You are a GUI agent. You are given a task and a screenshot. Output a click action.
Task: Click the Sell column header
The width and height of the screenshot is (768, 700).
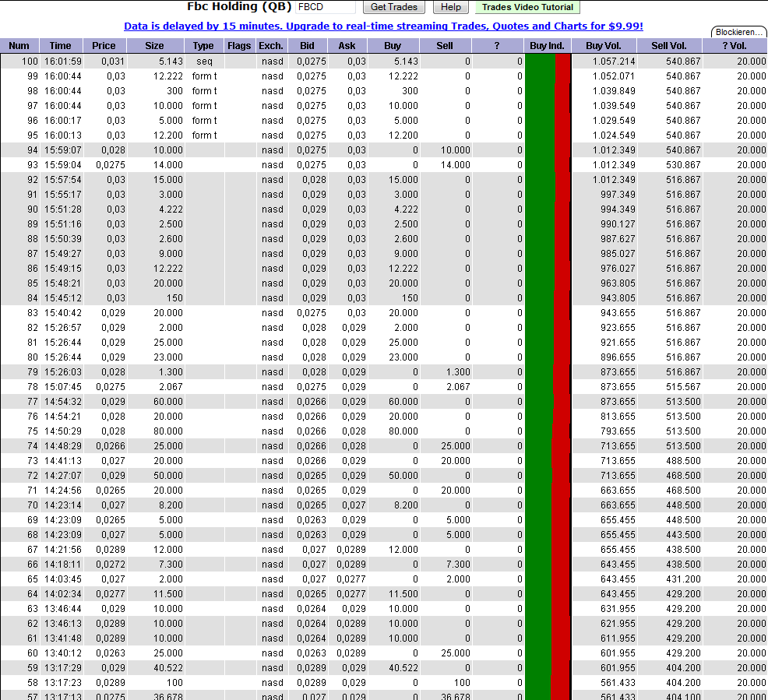coord(445,45)
